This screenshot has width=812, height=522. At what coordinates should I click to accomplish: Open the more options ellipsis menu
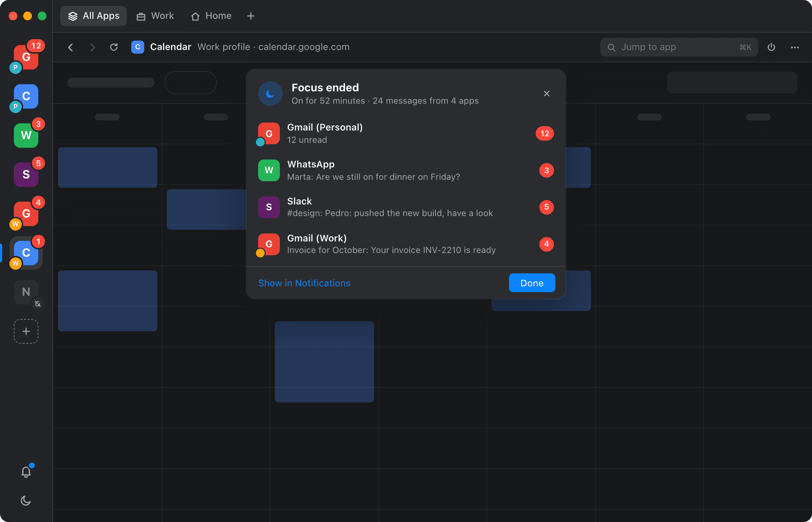pos(795,47)
